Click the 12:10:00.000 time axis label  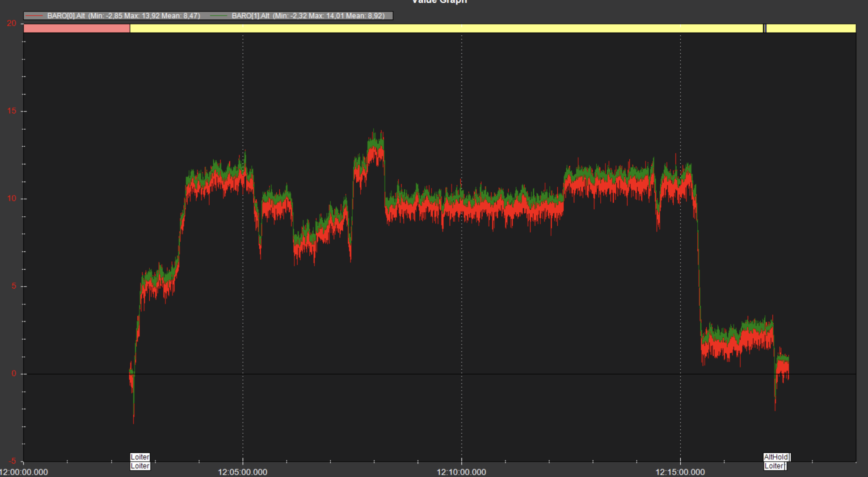[461, 472]
